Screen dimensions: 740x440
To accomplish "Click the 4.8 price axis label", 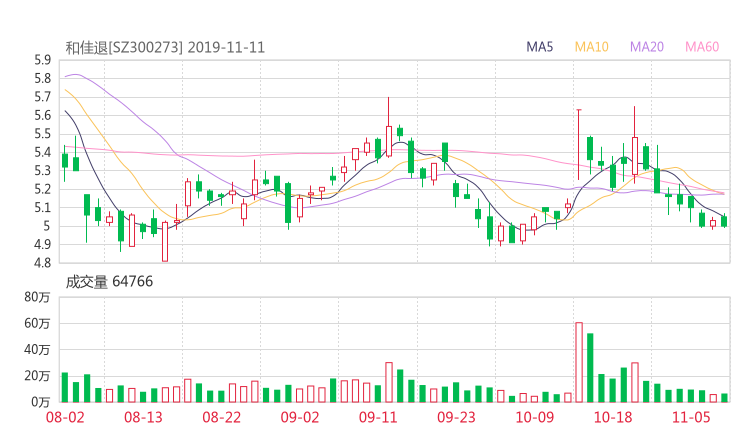I will (x=42, y=264).
